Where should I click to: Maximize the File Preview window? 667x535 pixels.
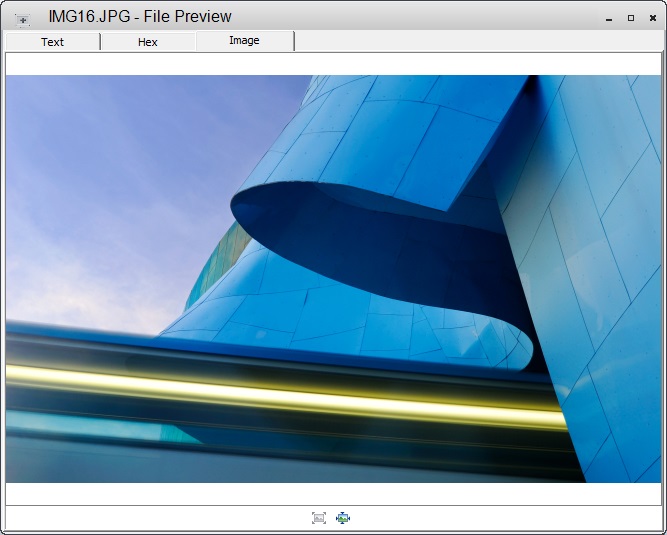[x=631, y=18]
